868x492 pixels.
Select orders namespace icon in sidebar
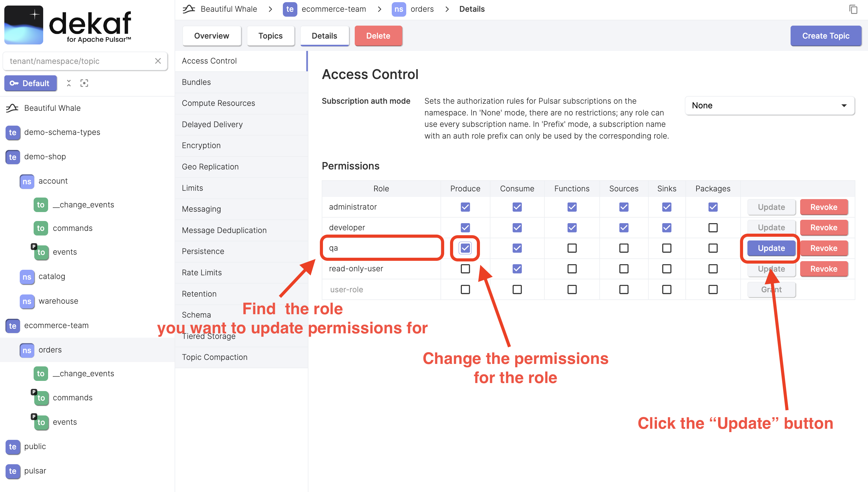27,350
